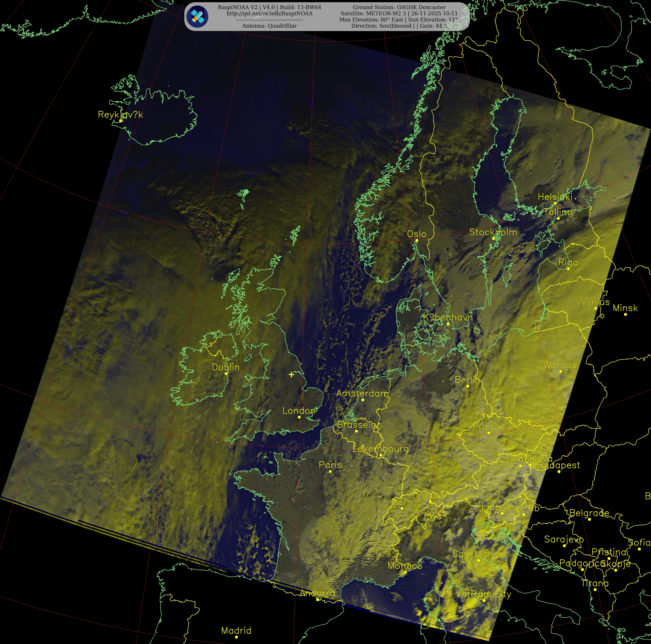Click the Amsterdam city label
The width and height of the screenshot is (651, 644).
tap(362, 393)
